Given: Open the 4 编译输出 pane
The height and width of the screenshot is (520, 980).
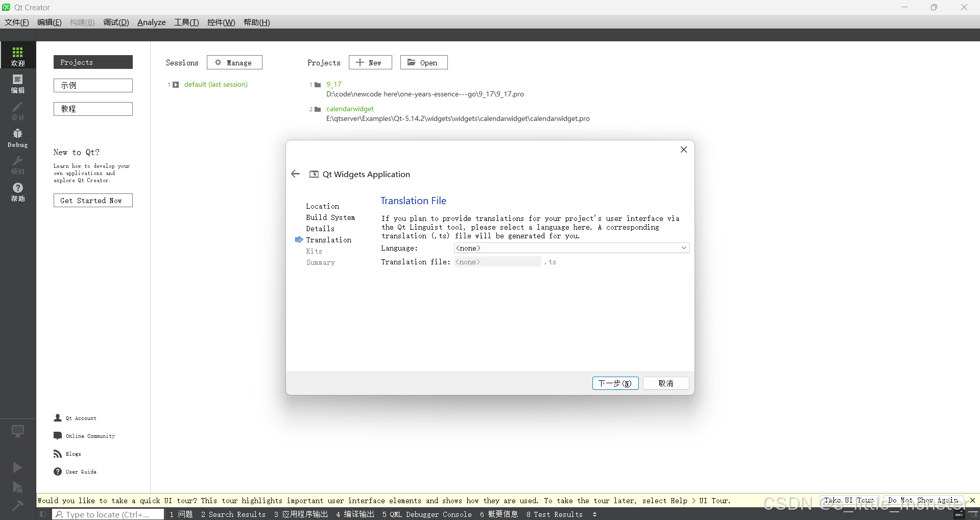Looking at the screenshot, I should tap(355, 514).
